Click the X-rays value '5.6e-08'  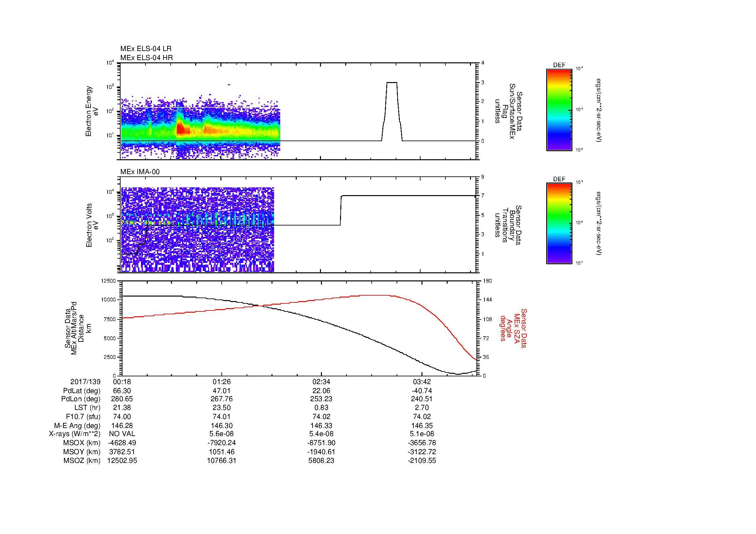coord(222,434)
